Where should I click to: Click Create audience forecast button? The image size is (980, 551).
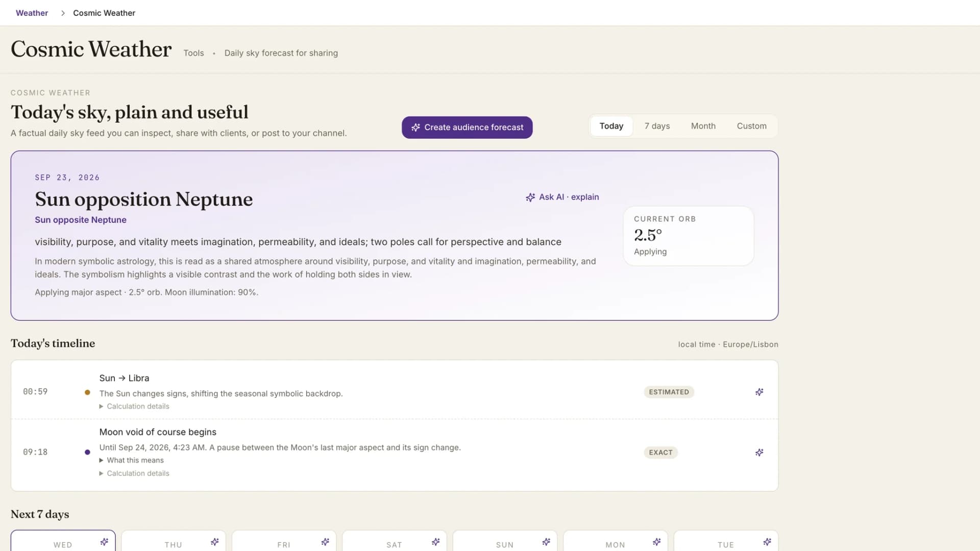pos(467,128)
